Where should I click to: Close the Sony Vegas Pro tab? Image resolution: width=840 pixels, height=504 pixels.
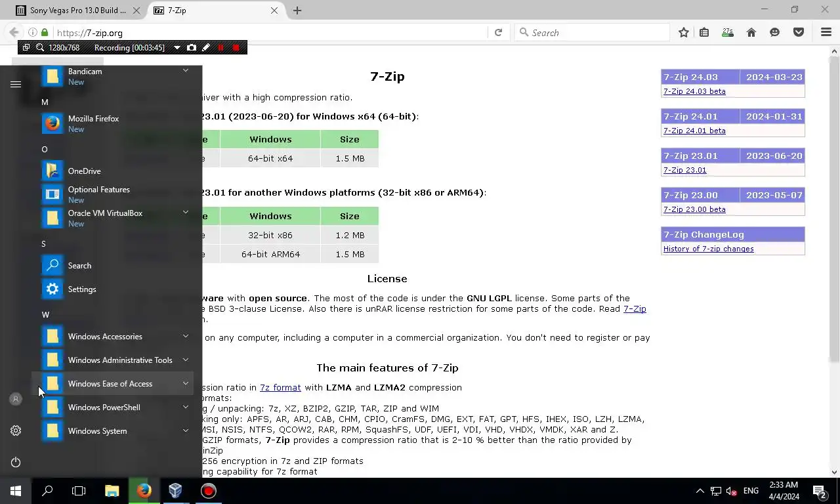136,10
